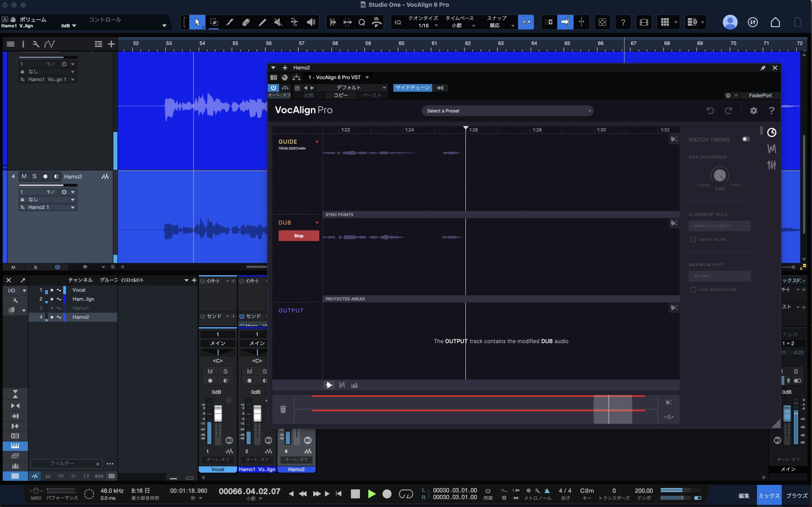This screenshot has height=507, width=812.
Task: Click the VocAlign trash delete icon
Action: [x=283, y=409]
